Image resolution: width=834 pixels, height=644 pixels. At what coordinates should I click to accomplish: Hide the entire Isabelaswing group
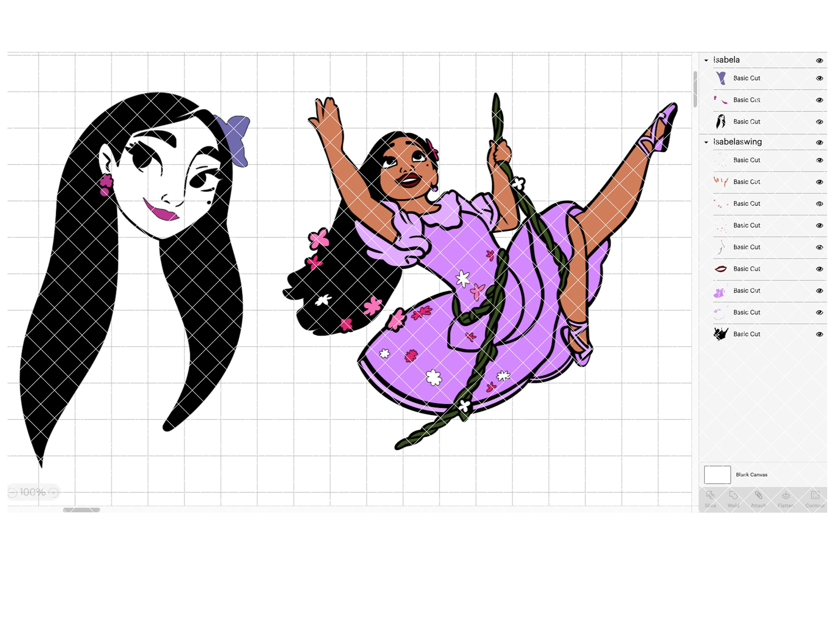coord(819,142)
